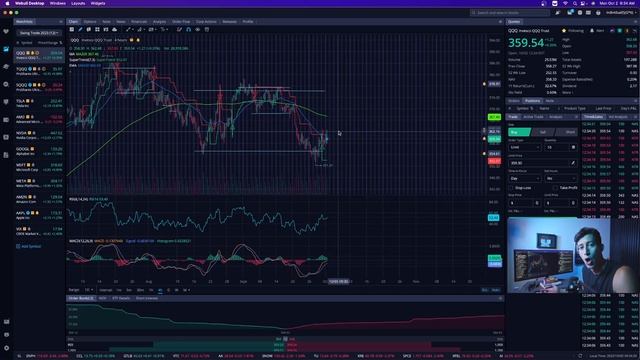
Task: Switch to the Profile tab
Action: (248, 22)
